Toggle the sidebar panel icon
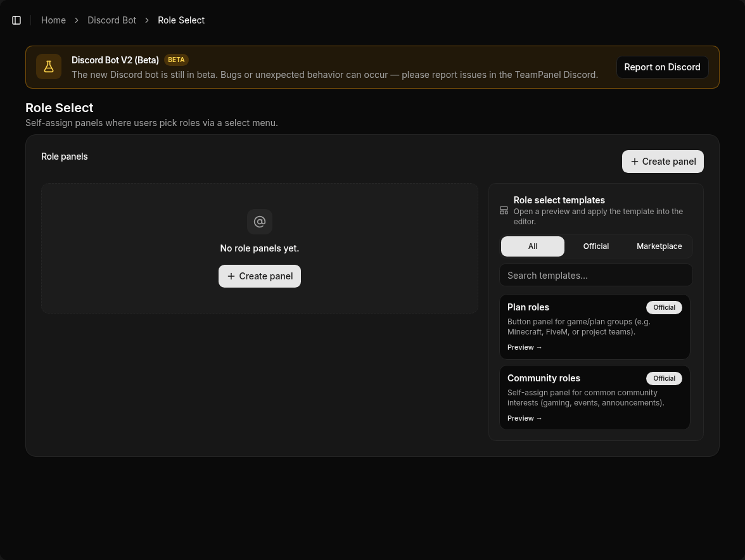The width and height of the screenshot is (745, 560). (x=16, y=20)
